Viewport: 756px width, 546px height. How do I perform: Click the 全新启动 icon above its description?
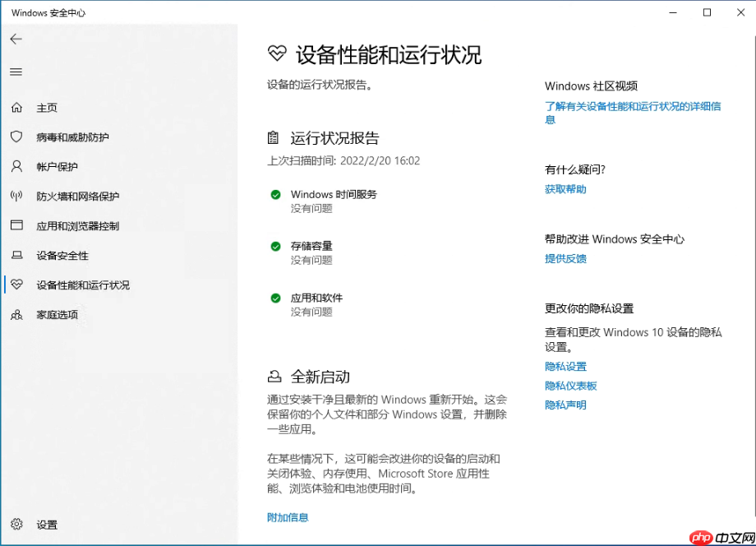click(x=273, y=376)
